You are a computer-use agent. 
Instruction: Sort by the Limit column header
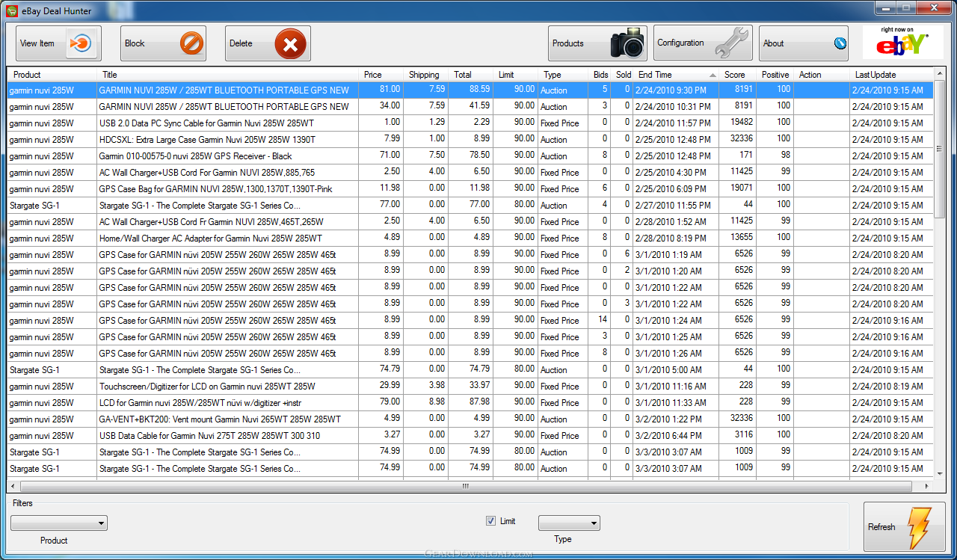pos(516,75)
